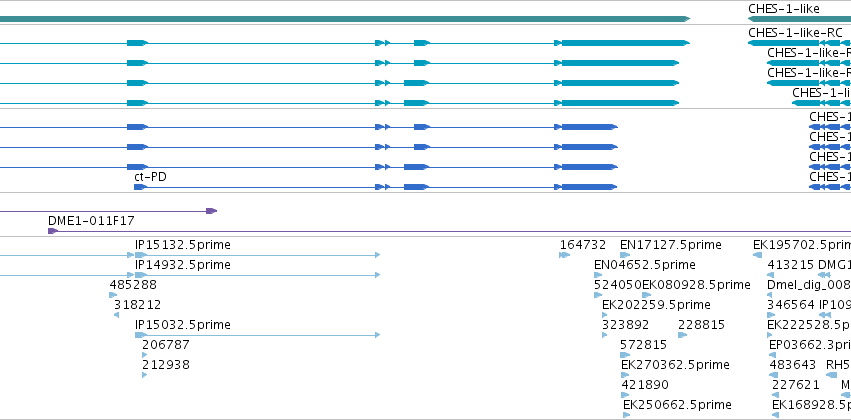
Task: Click the purple arrowhead ending the unlabeled clone
Action: coord(212,211)
